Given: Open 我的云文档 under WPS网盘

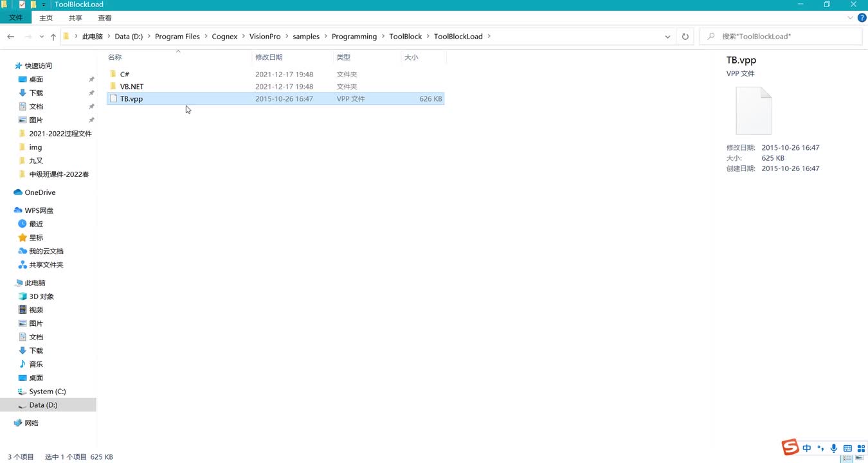Looking at the screenshot, I should point(46,251).
